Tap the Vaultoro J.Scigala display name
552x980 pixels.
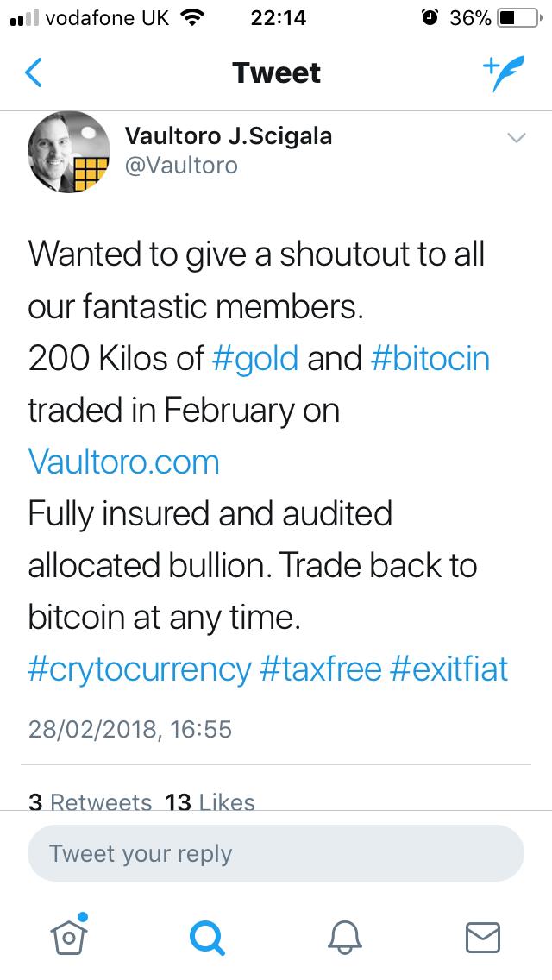click(x=229, y=135)
